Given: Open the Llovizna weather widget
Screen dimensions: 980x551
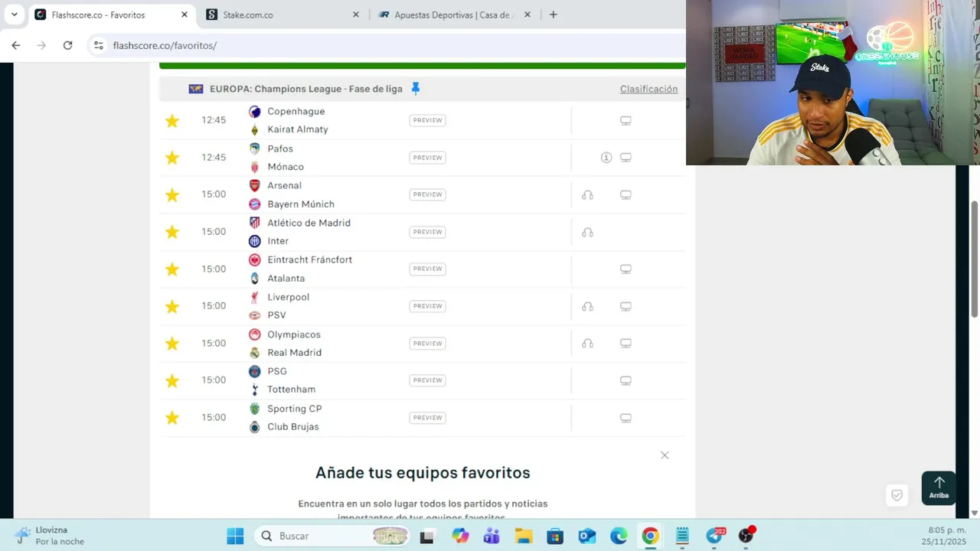Looking at the screenshot, I should pos(51,536).
